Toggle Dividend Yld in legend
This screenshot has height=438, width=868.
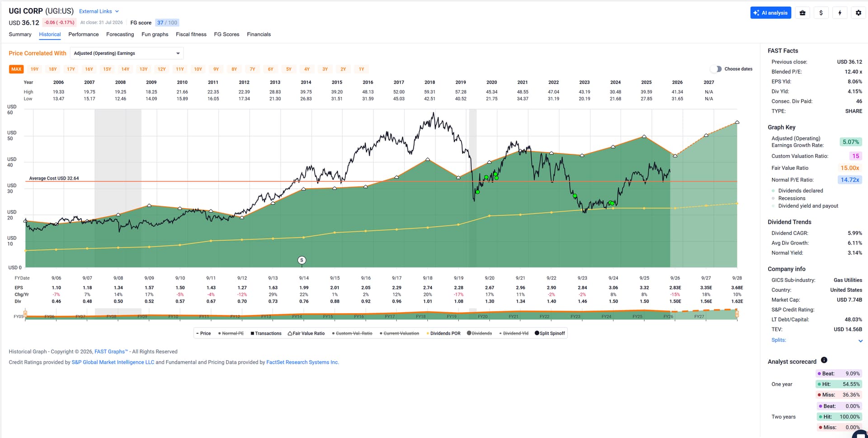coord(514,333)
